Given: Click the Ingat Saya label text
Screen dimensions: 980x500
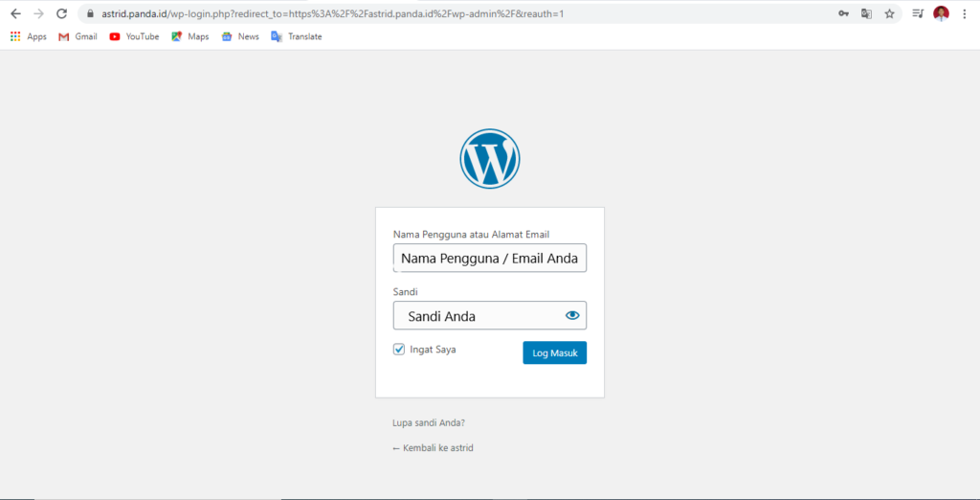Looking at the screenshot, I should [x=434, y=350].
